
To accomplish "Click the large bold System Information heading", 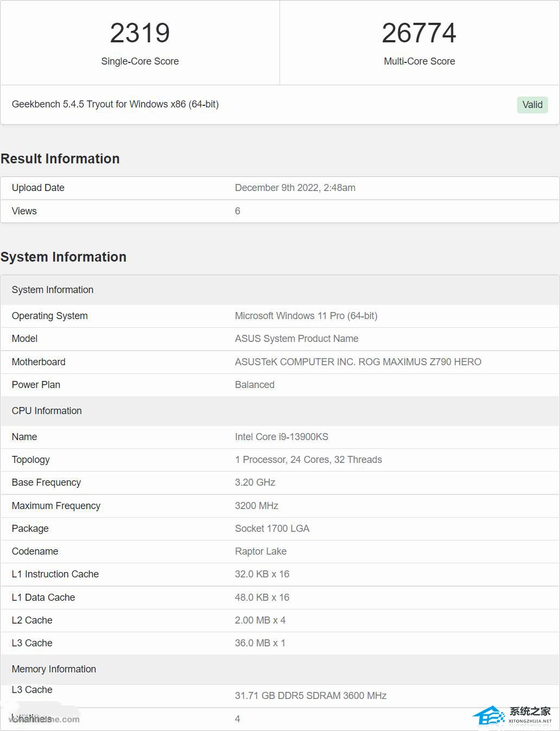I will coord(63,257).
